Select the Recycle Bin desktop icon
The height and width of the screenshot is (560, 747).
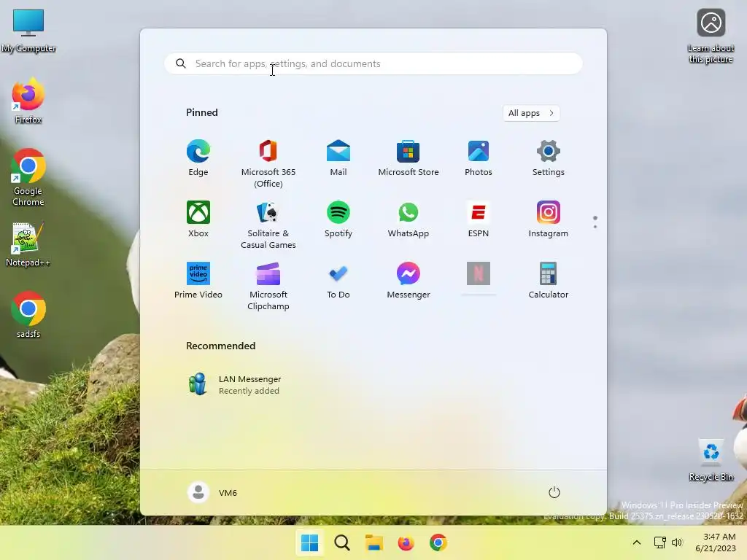click(x=711, y=459)
